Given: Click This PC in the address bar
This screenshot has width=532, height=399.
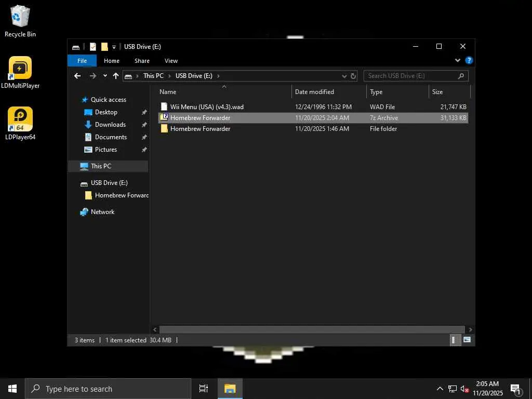Looking at the screenshot, I should 153,76.
